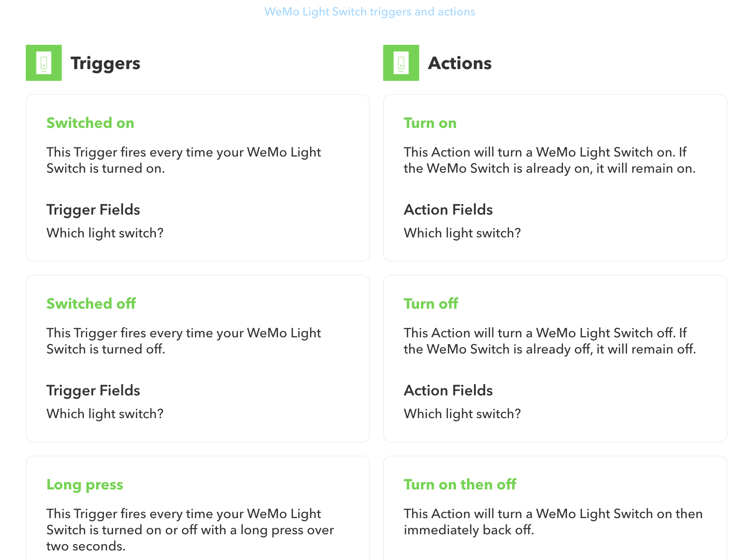Click the Actions section heading
The image size is (756, 560).
tap(460, 63)
